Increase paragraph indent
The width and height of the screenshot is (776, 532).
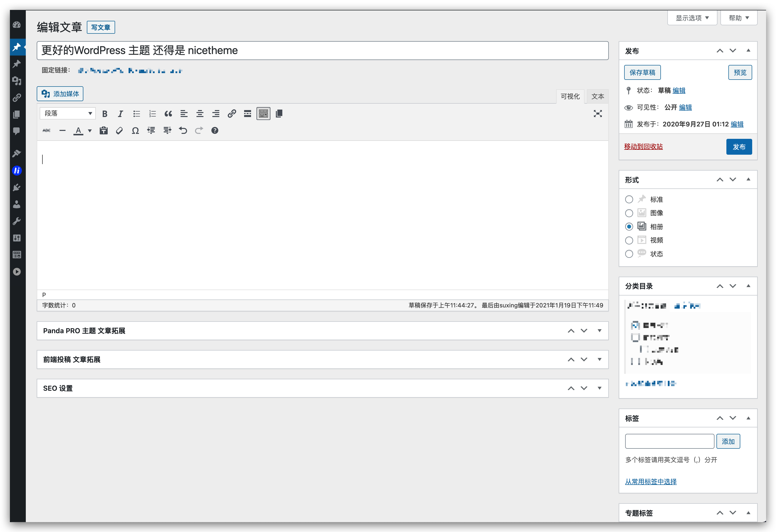(x=167, y=130)
